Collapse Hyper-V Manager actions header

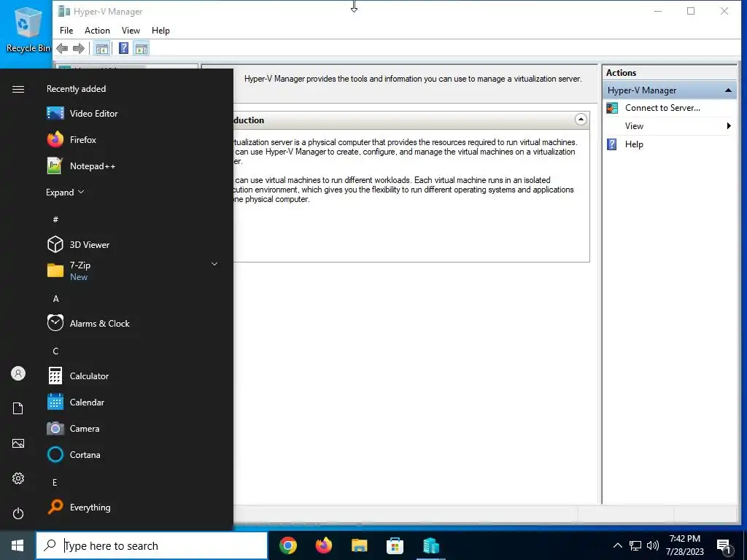point(728,90)
